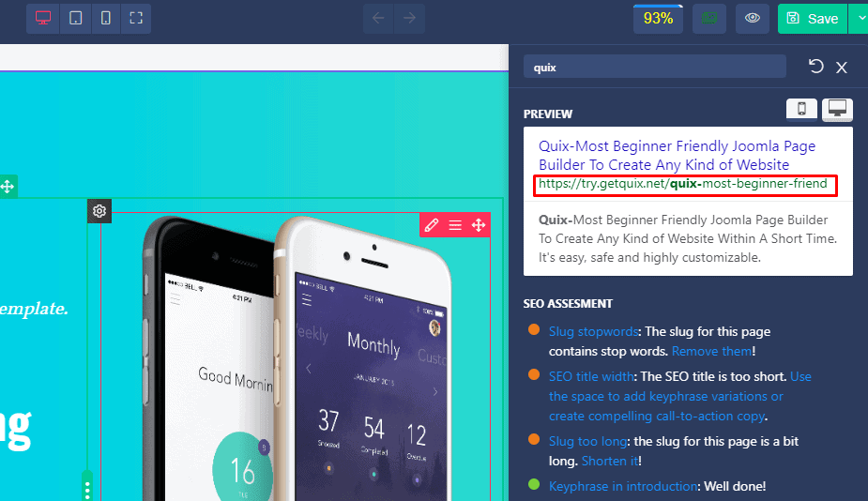Save the page
The image size is (868, 501).
point(813,18)
